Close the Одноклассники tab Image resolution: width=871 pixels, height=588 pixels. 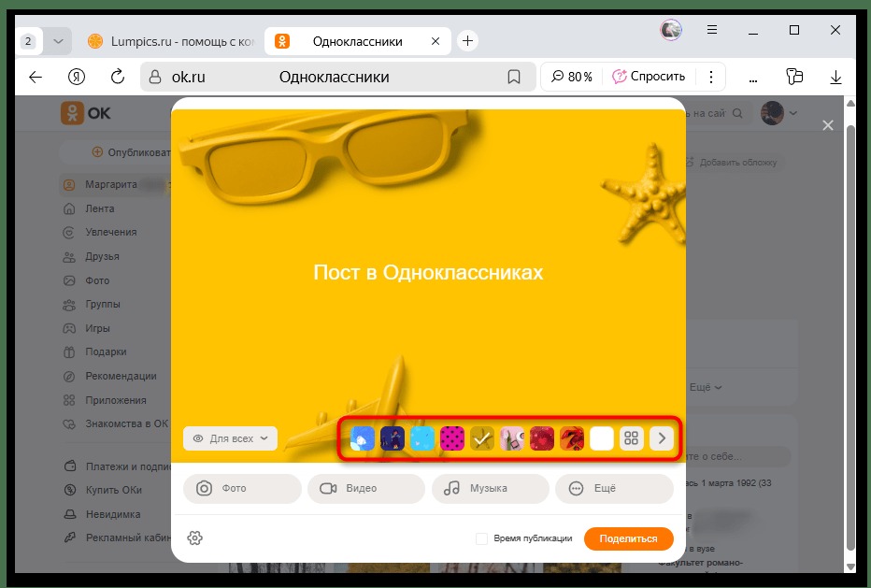pos(435,41)
